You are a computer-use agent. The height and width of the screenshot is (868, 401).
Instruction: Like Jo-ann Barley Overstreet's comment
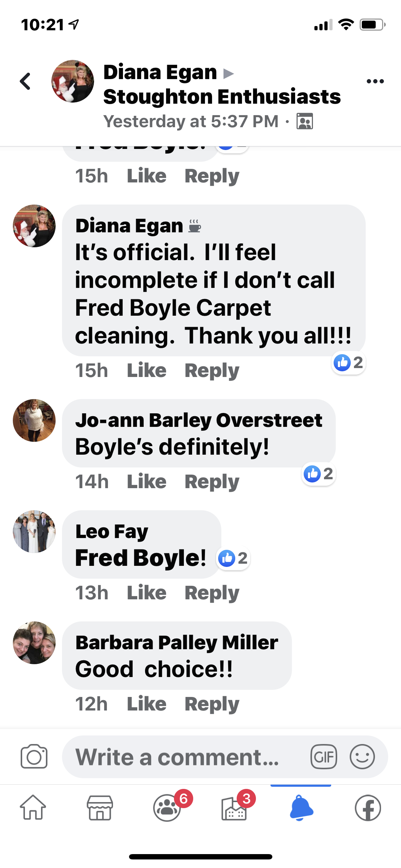coord(146,482)
